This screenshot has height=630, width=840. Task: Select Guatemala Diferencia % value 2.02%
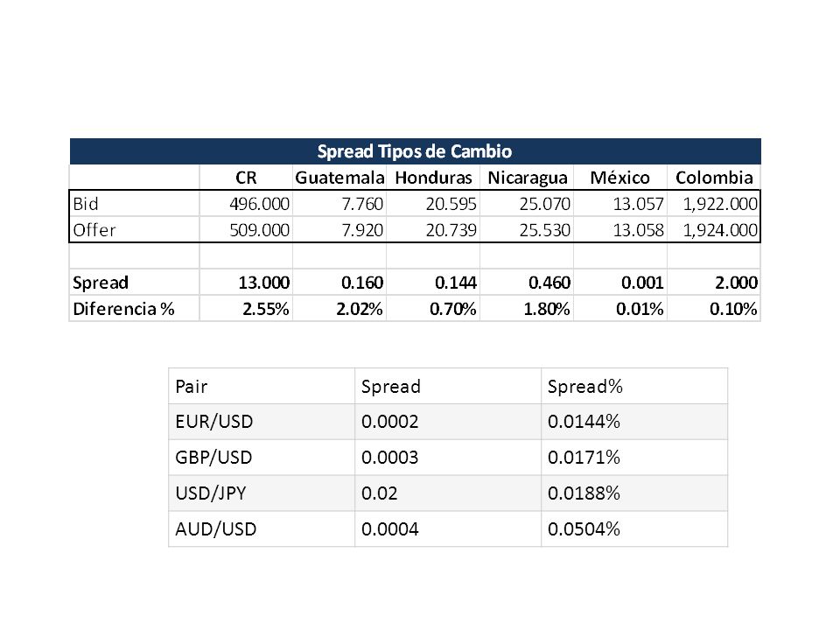360,309
